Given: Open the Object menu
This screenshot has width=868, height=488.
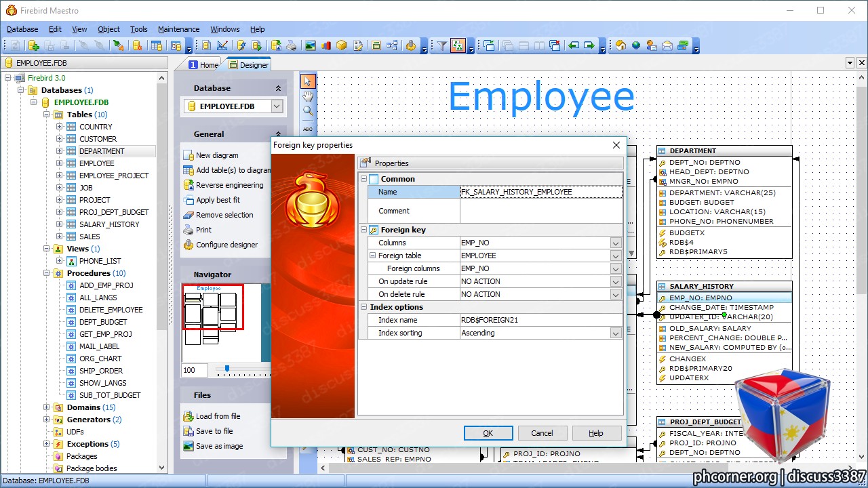Looking at the screenshot, I should (x=108, y=29).
